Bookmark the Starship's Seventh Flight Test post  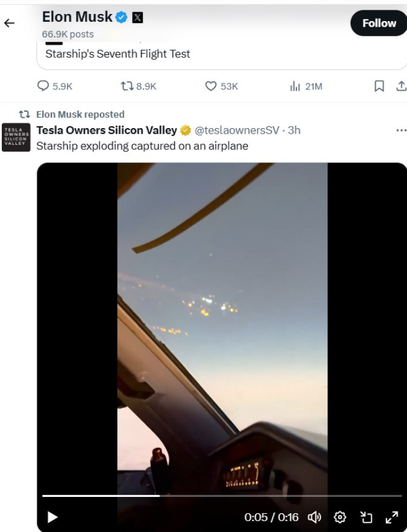(x=379, y=86)
